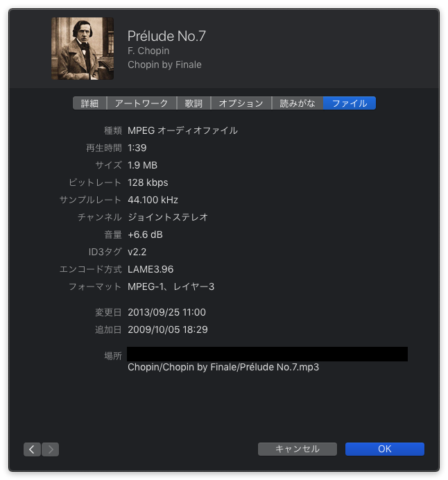Select the ファイル tab
This screenshot has width=448, height=480.
point(350,103)
